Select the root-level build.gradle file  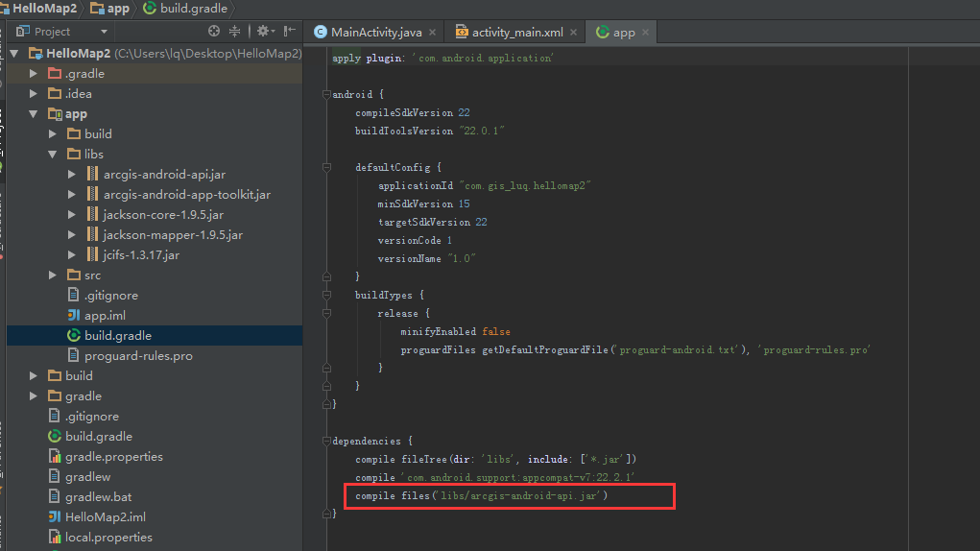99,436
